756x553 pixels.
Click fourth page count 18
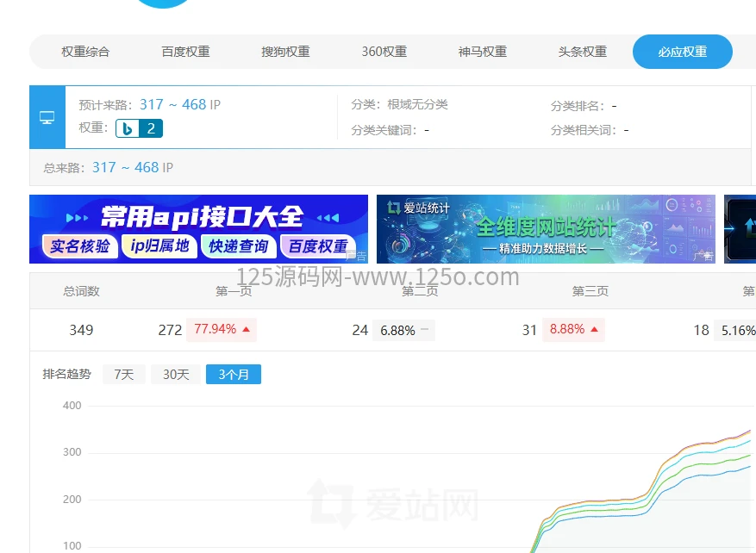pos(701,330)
